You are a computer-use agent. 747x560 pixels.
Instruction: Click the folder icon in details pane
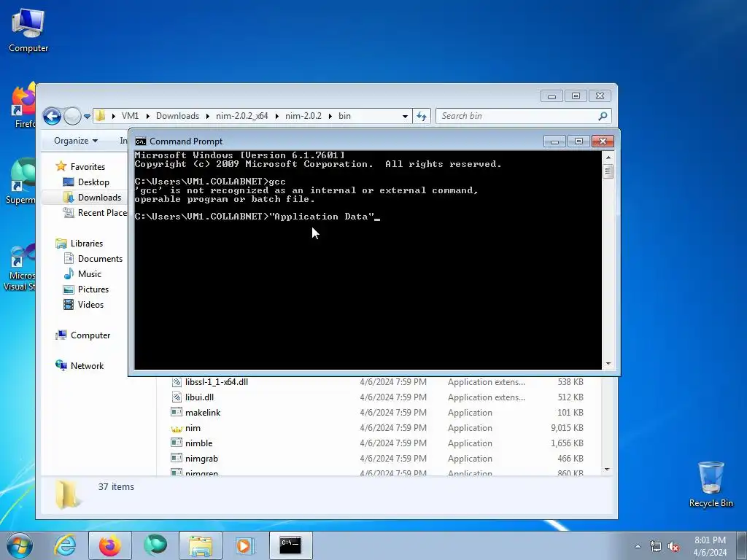67,494
